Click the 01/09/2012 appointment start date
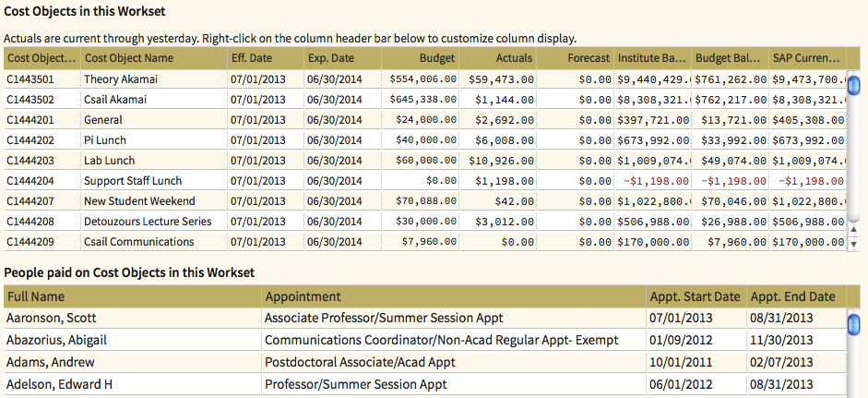Viewport: 868px width, 398px height. tap(681, 340)
